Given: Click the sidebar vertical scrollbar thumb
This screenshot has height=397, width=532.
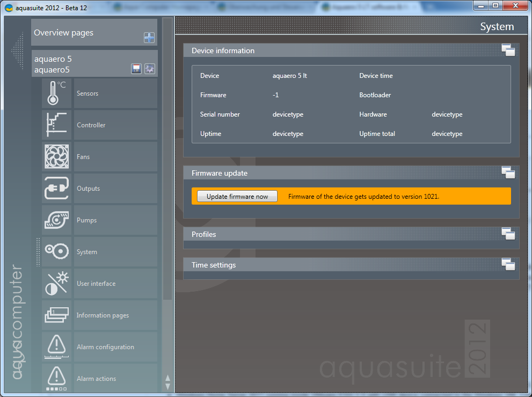Looking at the screenshot, I should tap(167, 159).
